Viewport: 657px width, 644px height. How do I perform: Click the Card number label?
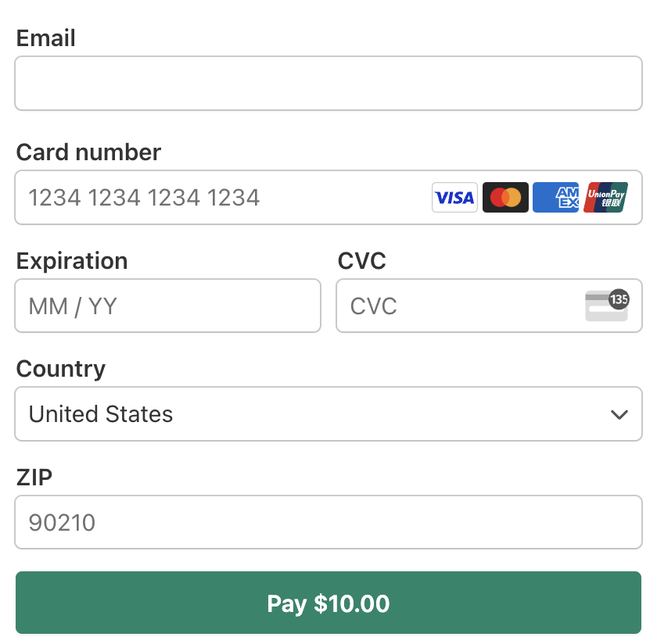click(88, 152)
